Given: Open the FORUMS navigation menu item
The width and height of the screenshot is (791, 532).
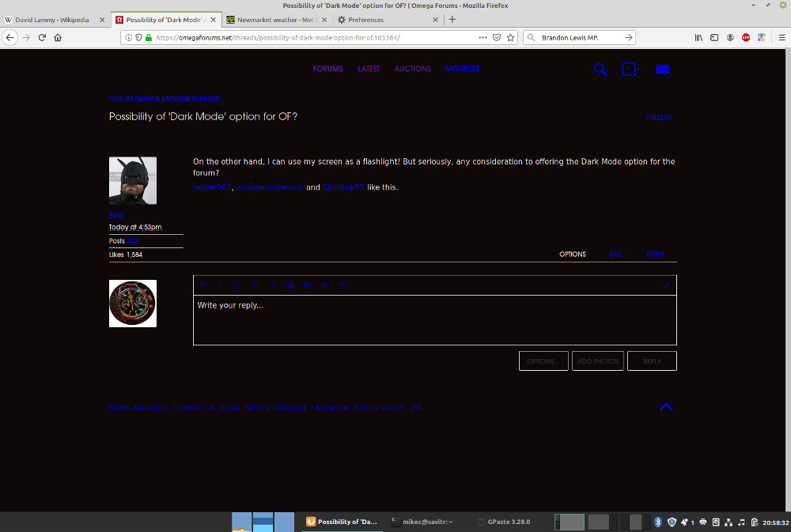Looking at the screenshot, I should point(327,69).
